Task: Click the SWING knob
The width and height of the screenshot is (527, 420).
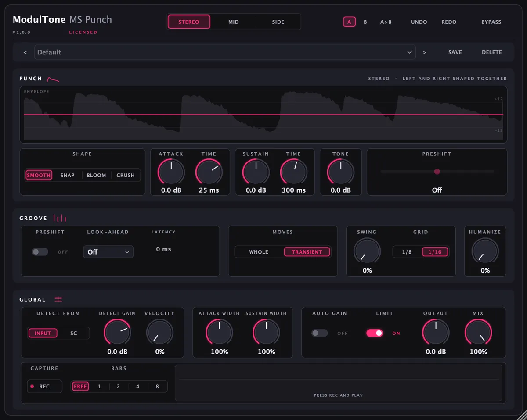Action: pyautogui.click(x=367, y=251)
